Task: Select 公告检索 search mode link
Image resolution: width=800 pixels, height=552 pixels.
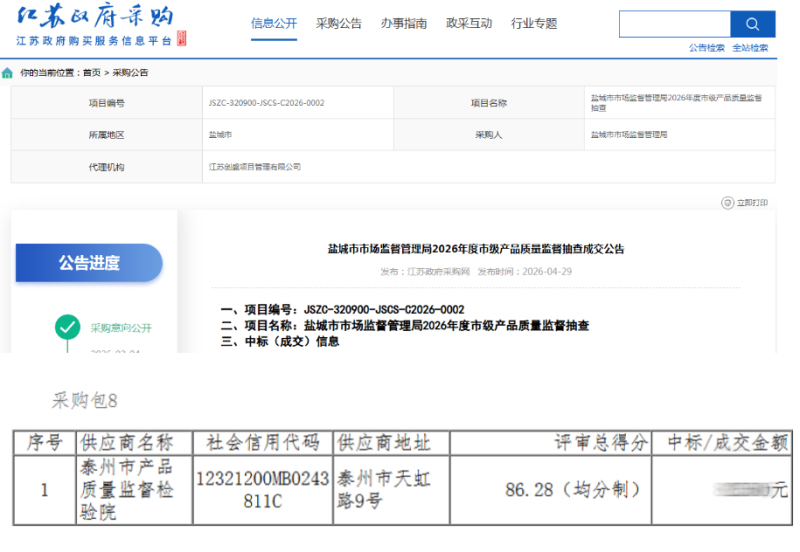Action: point(707,48)
